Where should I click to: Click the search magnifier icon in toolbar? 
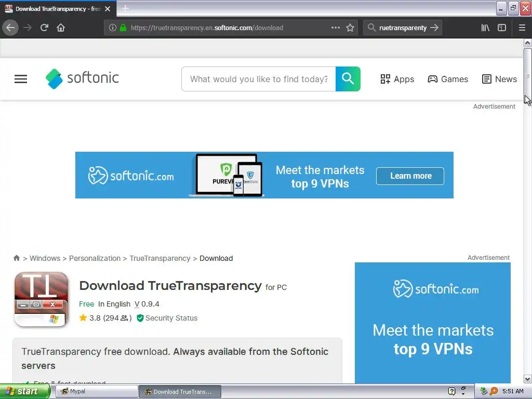(371, 28)
